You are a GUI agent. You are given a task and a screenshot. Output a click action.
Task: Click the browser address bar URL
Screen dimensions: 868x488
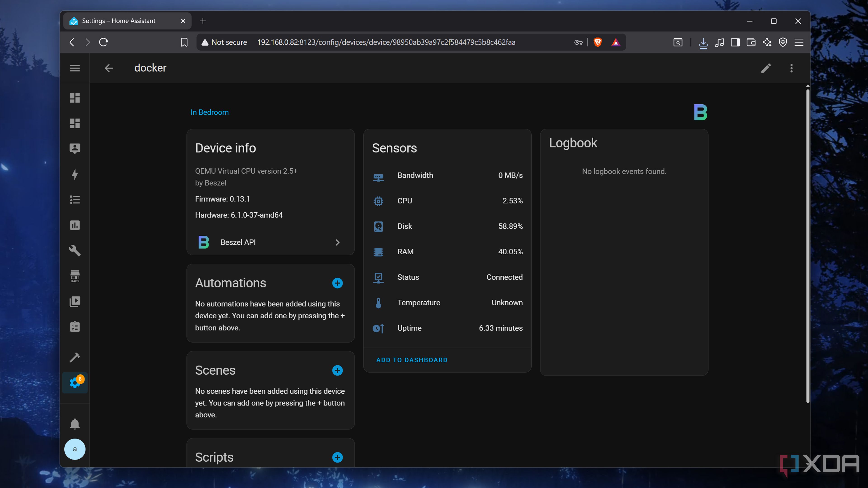point(386,42)
